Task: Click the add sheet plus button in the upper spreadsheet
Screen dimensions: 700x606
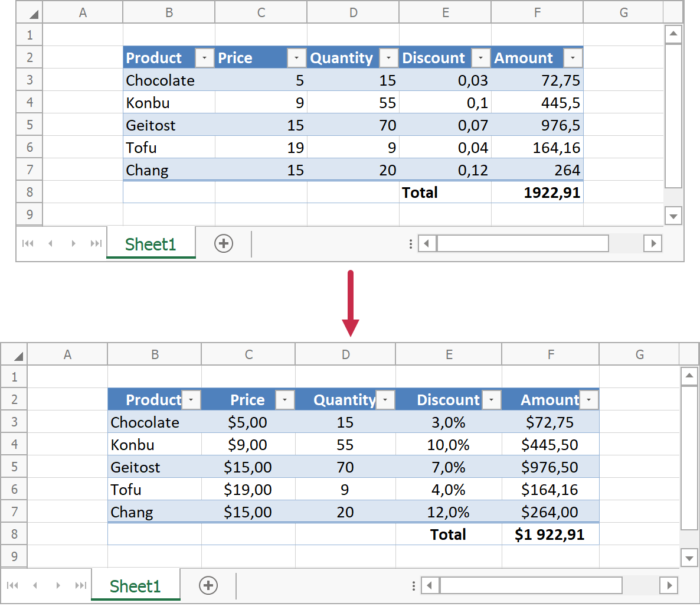Action: pyautogui.click(x=224, y=243)
